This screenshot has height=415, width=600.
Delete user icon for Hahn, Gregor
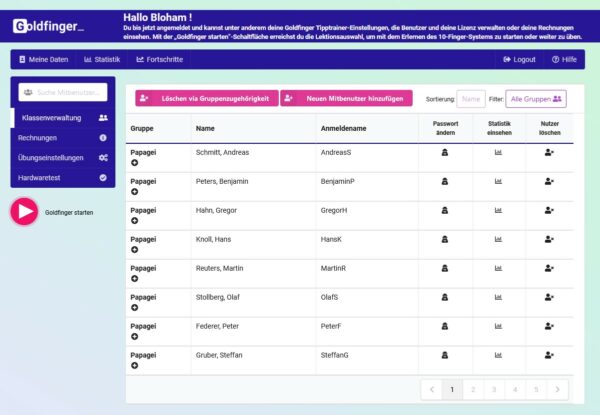pyautogui.click(x=549, y=211)
